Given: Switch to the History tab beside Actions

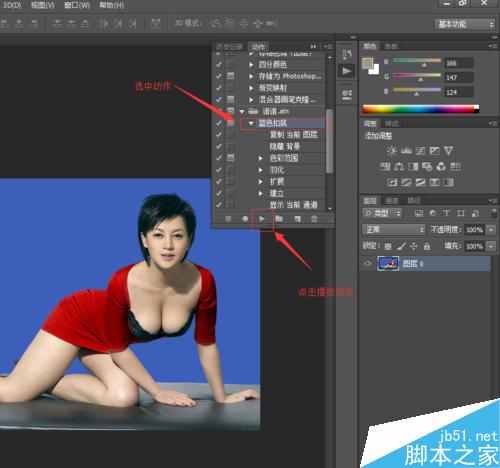Looking at the screenshot, I should pyautogui.click(x=229, y=47).
